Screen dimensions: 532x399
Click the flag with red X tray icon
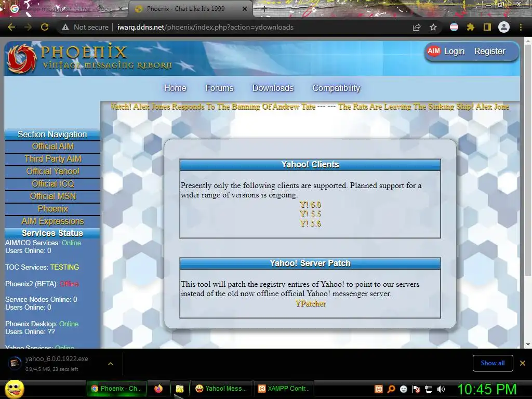click(416, 389)
